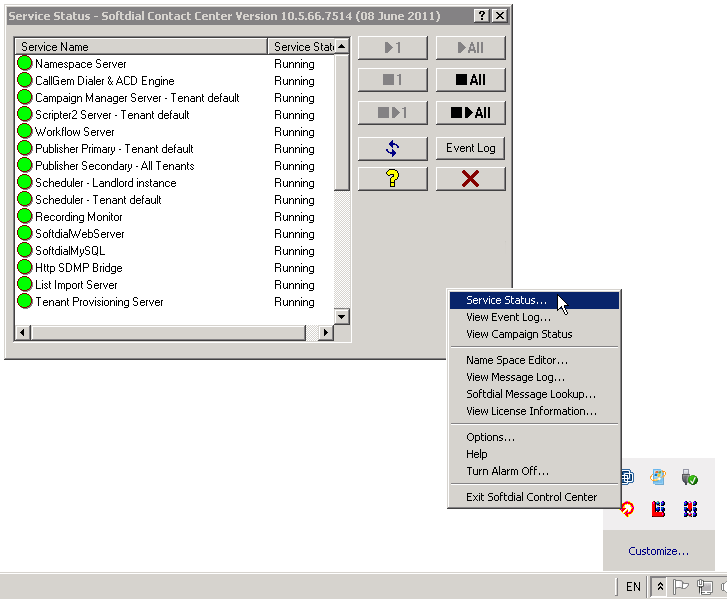Click the title bar help question mark

(482, 16)
